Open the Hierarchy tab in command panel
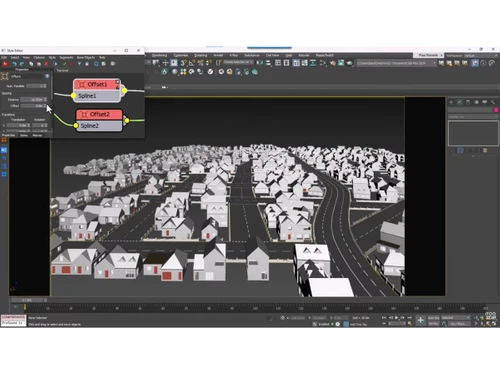 [468, 102]
